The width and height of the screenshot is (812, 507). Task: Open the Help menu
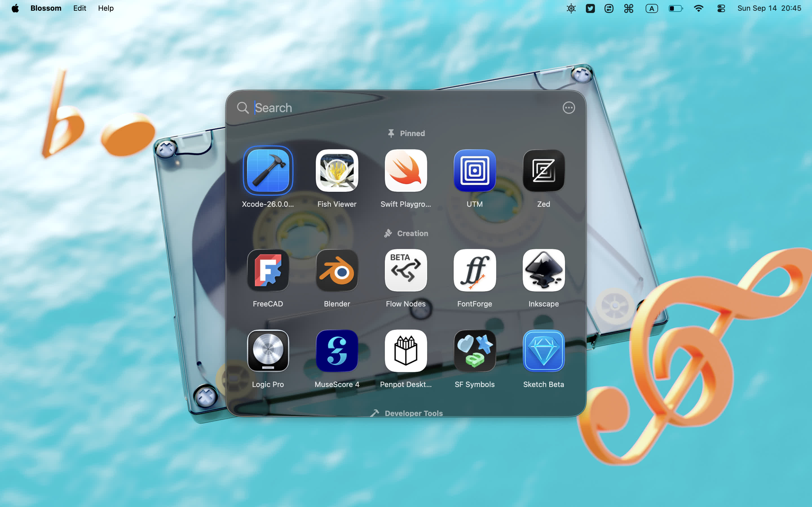point(106,8)
